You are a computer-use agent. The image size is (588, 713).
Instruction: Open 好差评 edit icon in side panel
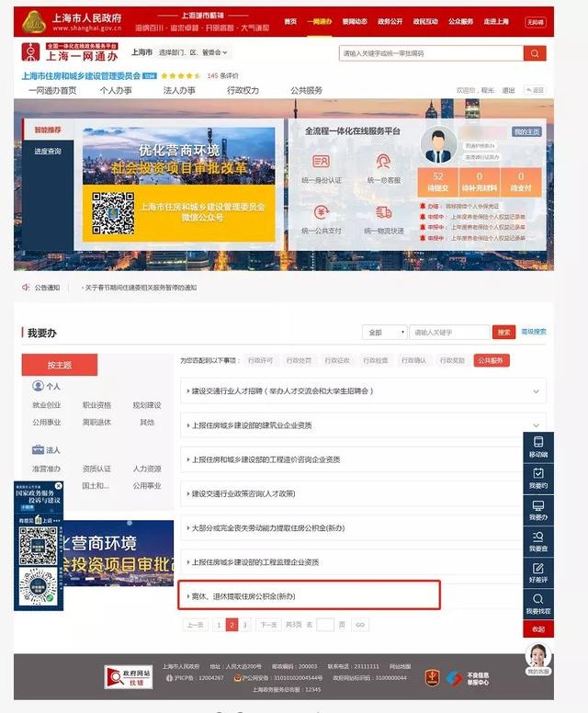(x=538, y=568)
